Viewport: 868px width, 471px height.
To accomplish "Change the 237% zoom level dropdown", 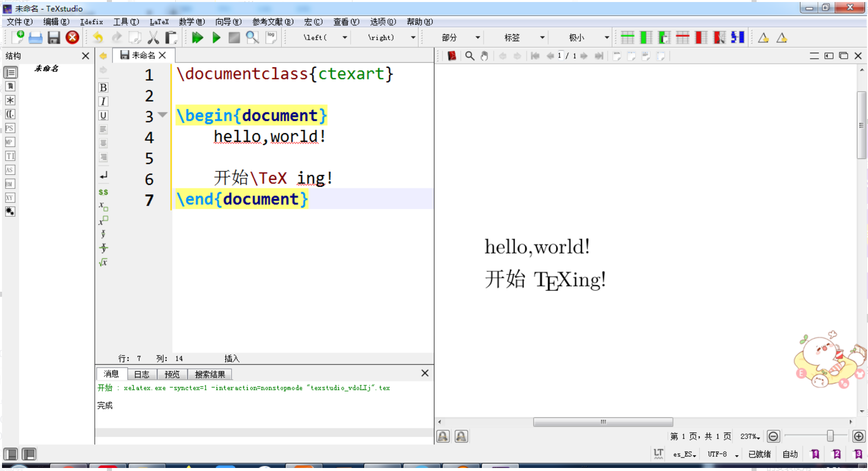I will 750,437.
